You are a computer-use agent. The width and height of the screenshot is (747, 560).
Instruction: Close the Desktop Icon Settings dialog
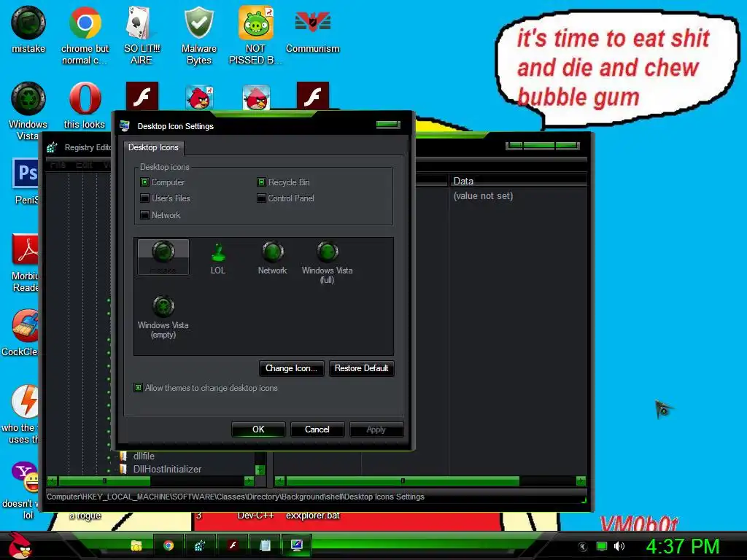[388, 125]
